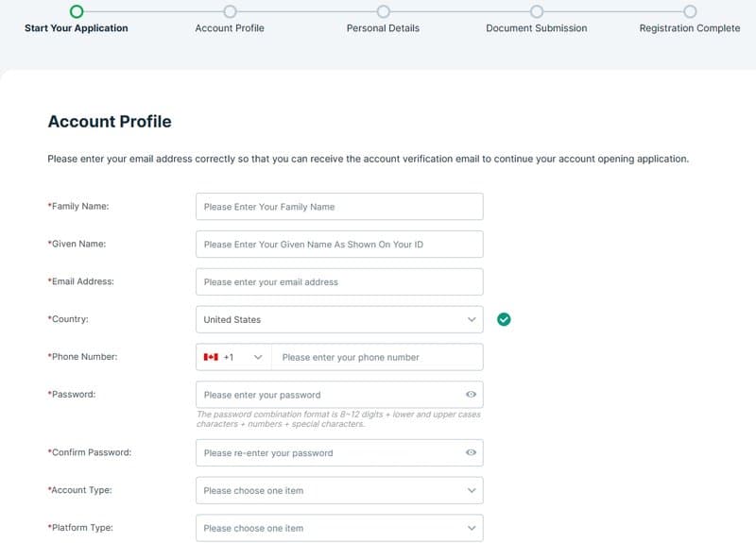Click the phone number text field
756x543 pixels.
pyautogui.click(x=376, y=357)
